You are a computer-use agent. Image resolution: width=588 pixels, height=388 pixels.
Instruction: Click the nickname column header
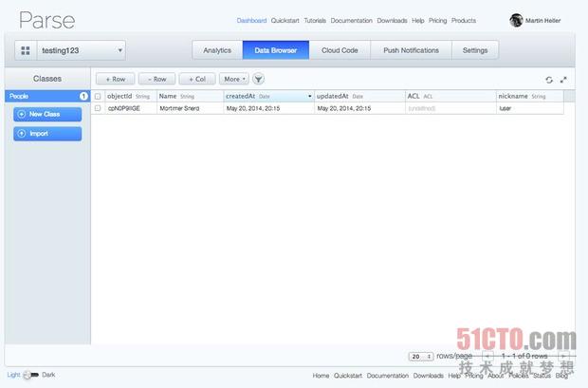click(x=529, y=97)
